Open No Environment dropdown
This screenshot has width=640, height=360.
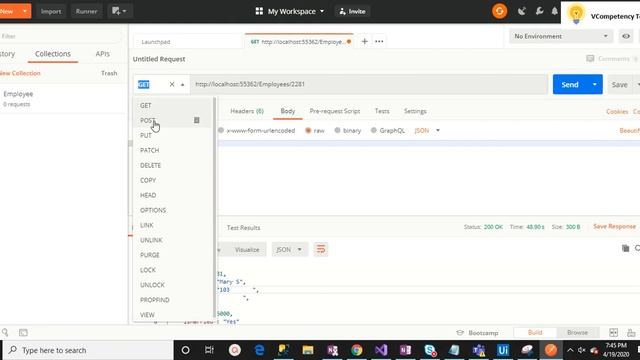pyautogui.click(x=561, y=36)
